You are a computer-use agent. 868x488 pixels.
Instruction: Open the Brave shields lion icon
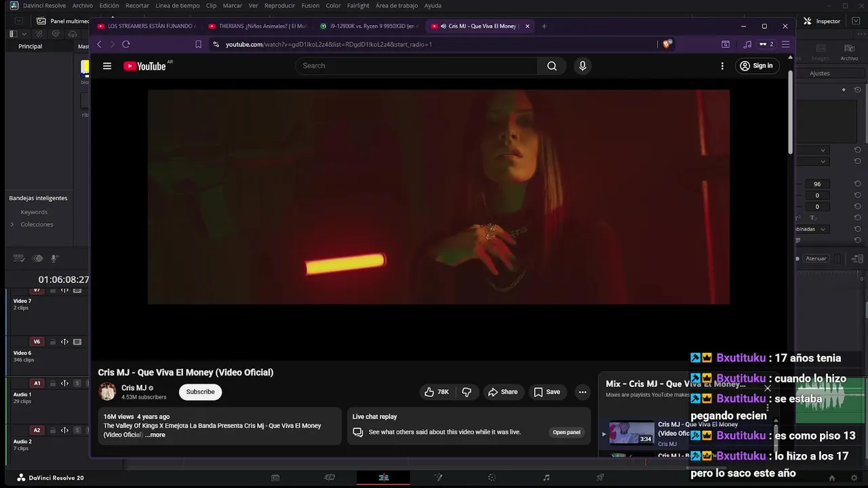pos(667,44)
